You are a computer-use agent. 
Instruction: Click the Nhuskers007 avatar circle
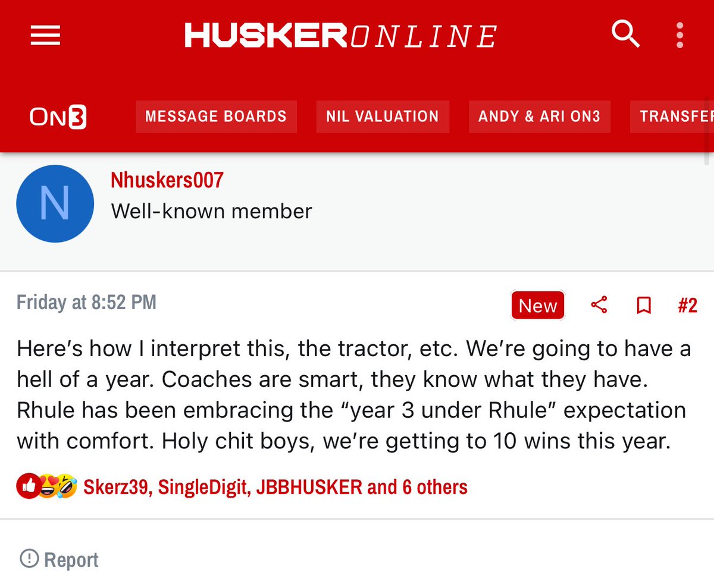click(x=55, y=203)
